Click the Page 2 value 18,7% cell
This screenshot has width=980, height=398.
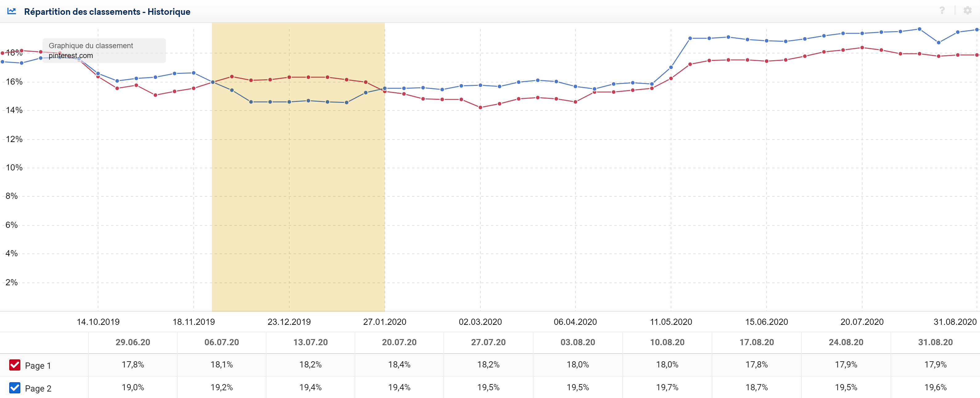coord(757,387)
